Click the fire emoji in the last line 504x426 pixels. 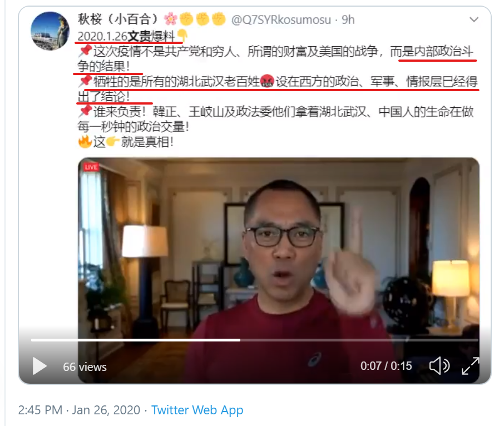85,141
